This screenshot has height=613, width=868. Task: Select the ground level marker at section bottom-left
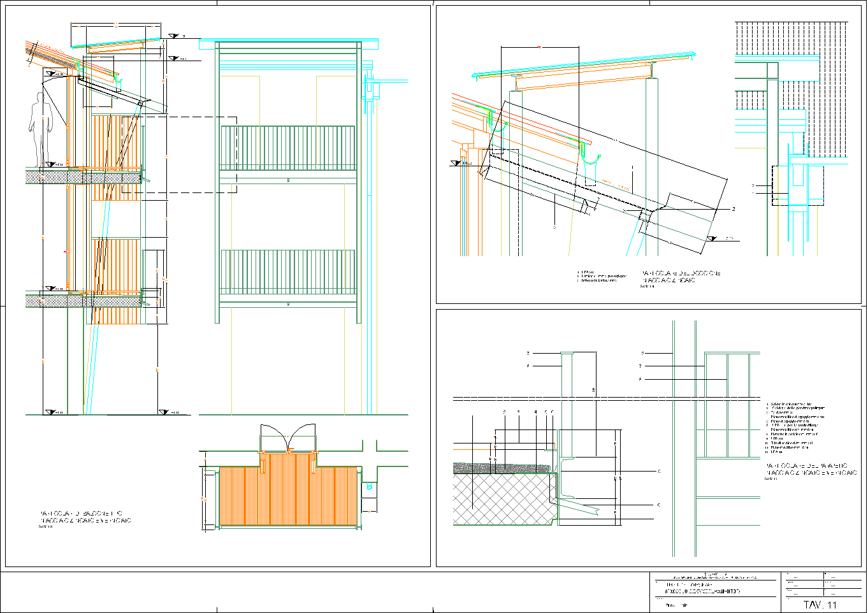[50, 412]
